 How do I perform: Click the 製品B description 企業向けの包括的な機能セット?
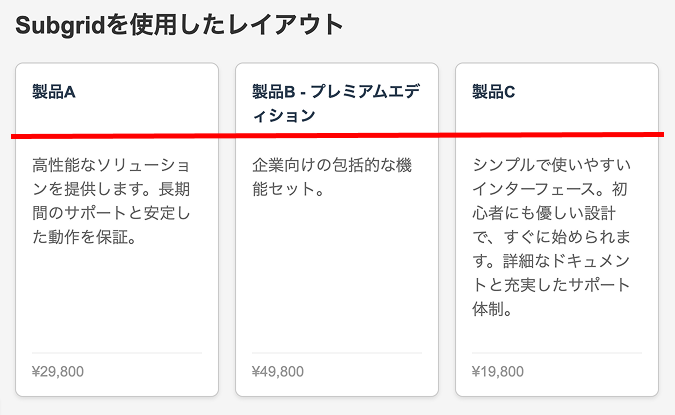pos(332,177)
